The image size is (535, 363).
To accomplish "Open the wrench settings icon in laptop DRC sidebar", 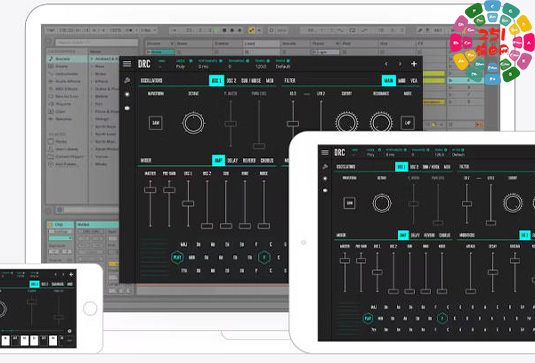I will (x=127, y=81).
